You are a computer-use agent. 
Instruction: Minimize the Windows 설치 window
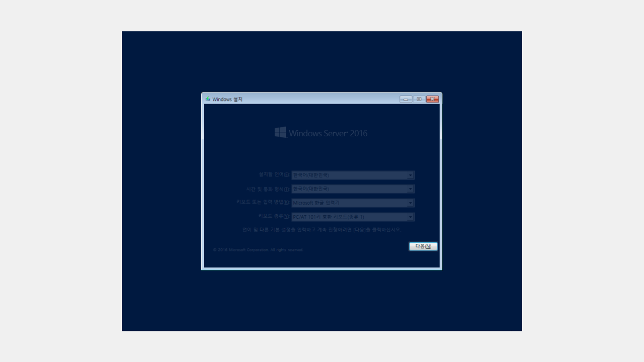pos(406,99)
